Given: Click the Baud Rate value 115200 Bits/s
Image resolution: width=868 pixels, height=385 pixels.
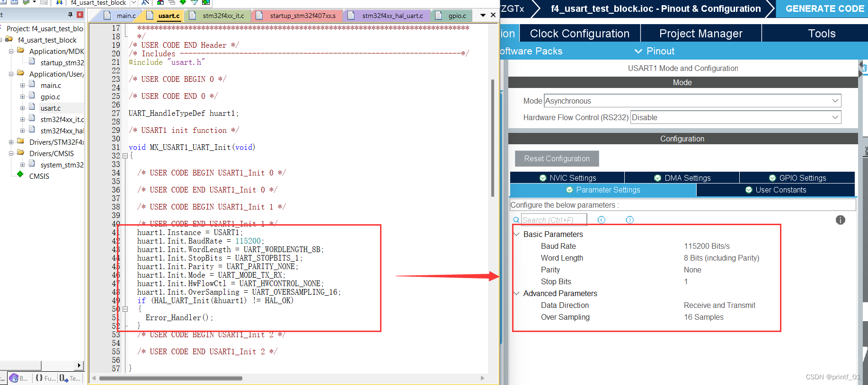Looking at the screenshot, I should [x=707, y=246].
